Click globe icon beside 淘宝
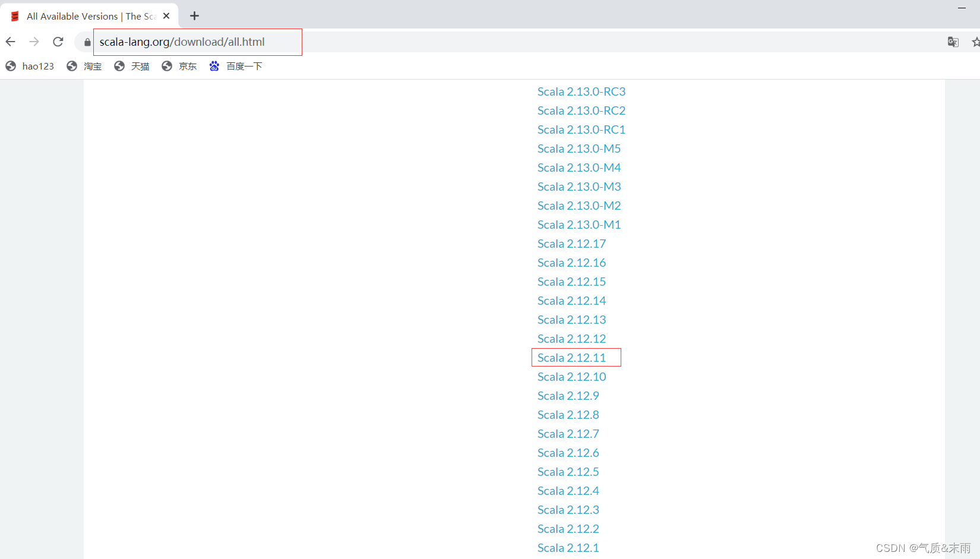 [x=72, y=66]
